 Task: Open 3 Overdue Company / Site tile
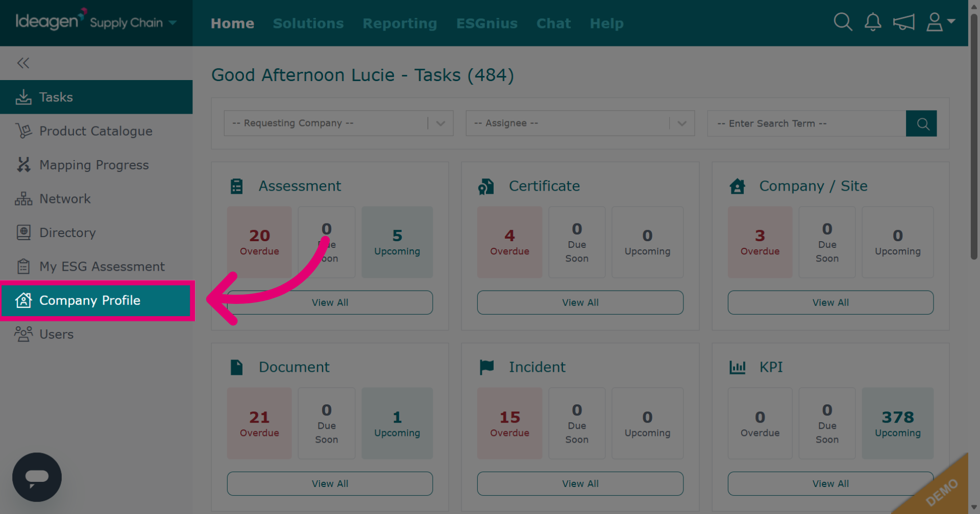click(760, 242)
